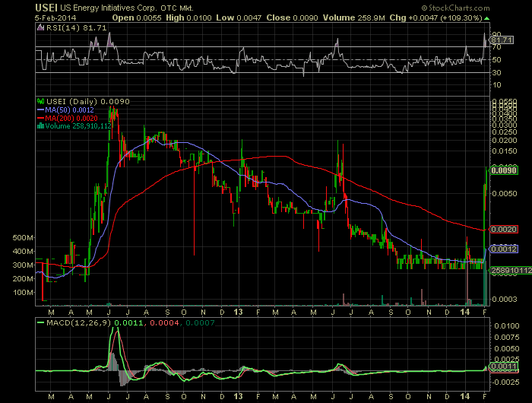Image resolution: width=532 pixels, height=403 pixels.
Task: Click the Close 0.0090 value
Action: (x=292, y=18)
